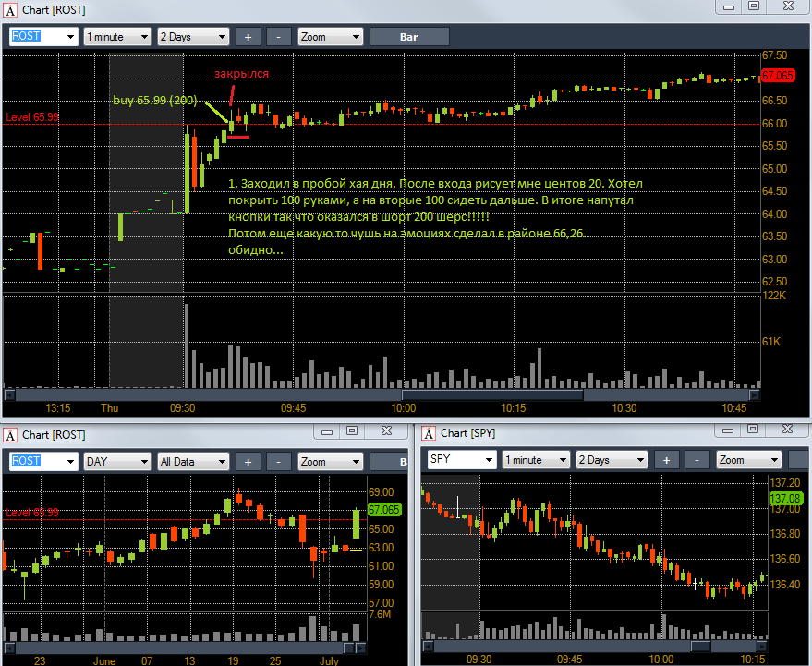This screenshot has height=666, width=812.
Task: Click the minus zoom-out button in the top ROST chart
Action: [279, 37]
